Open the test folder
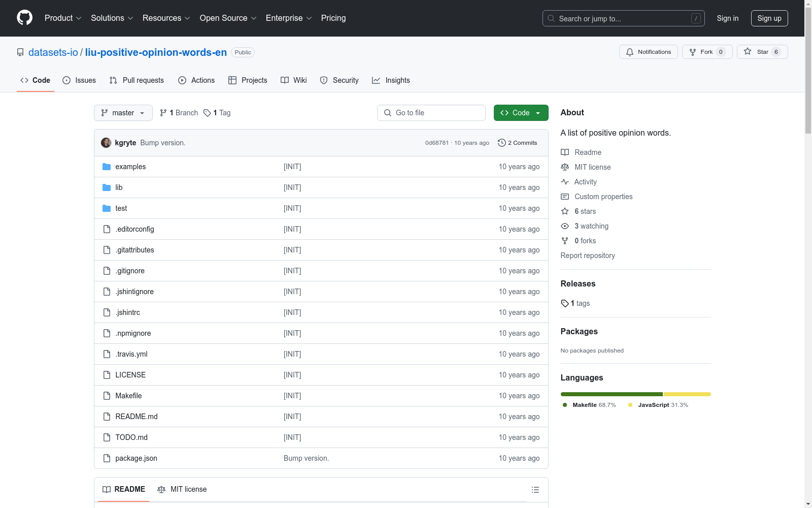The image size is (812, 508). [121, 208]
